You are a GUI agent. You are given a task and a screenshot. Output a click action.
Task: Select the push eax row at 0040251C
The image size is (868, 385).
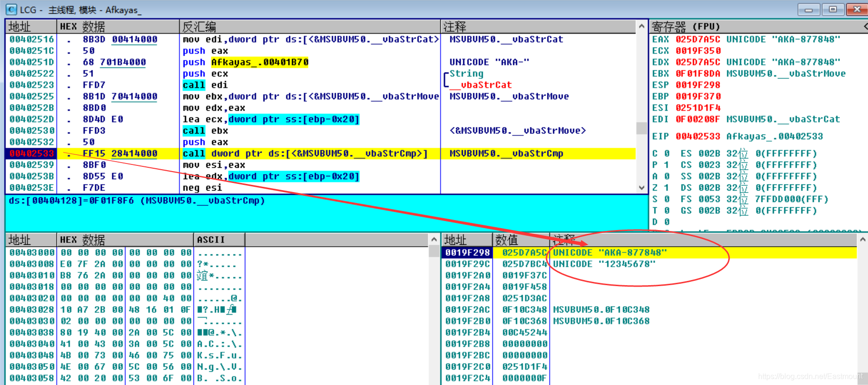pos(321,51)
